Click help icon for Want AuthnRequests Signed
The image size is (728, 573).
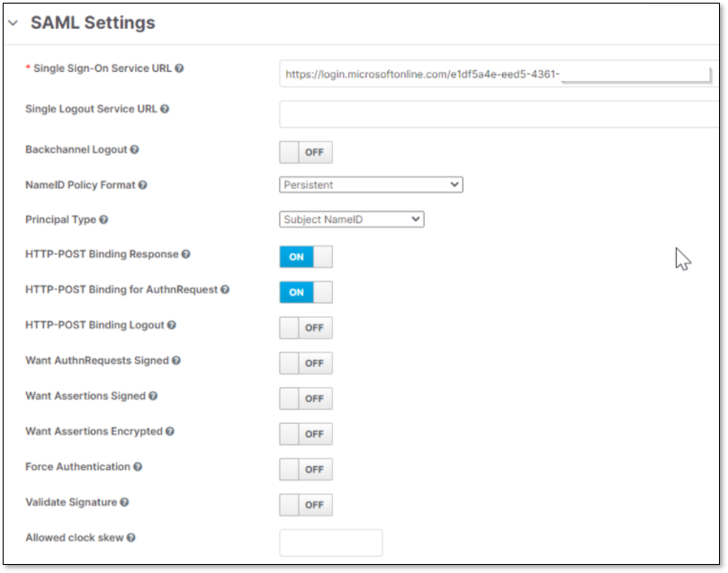tap(176, 361)
